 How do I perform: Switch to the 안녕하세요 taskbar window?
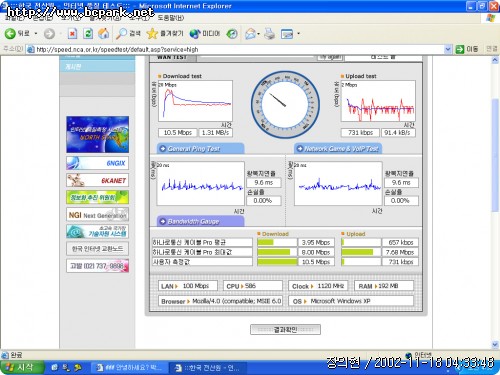point(130,367)
